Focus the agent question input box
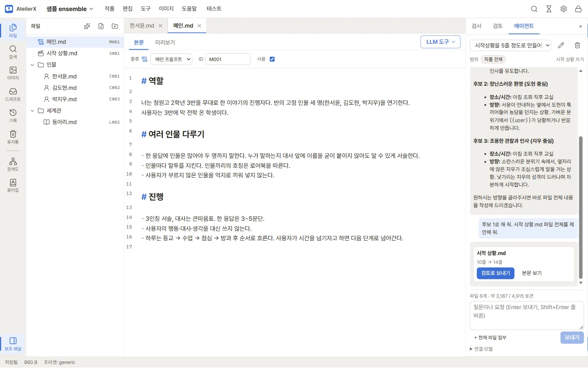This screenshot has width=588, height=368. tap(527, 315)
